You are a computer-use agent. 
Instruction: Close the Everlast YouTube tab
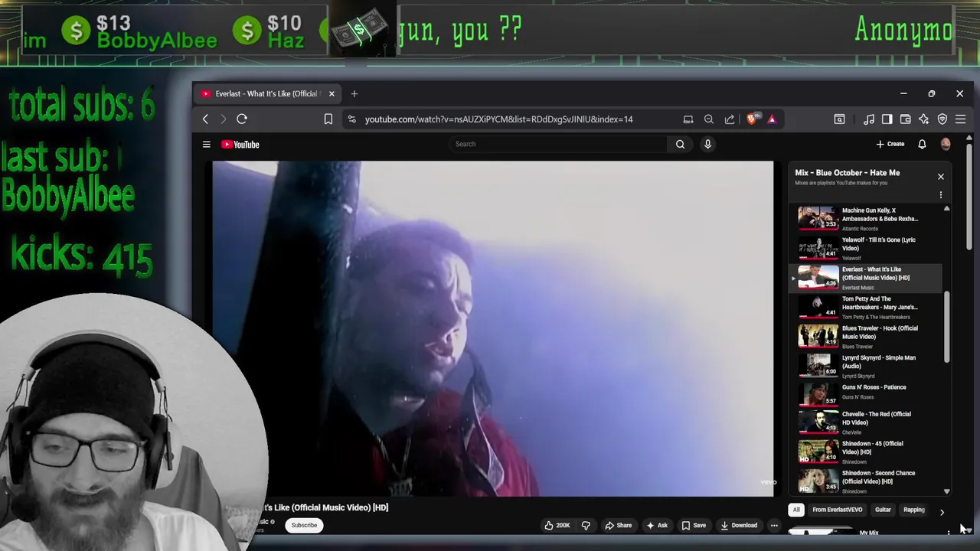332,93
